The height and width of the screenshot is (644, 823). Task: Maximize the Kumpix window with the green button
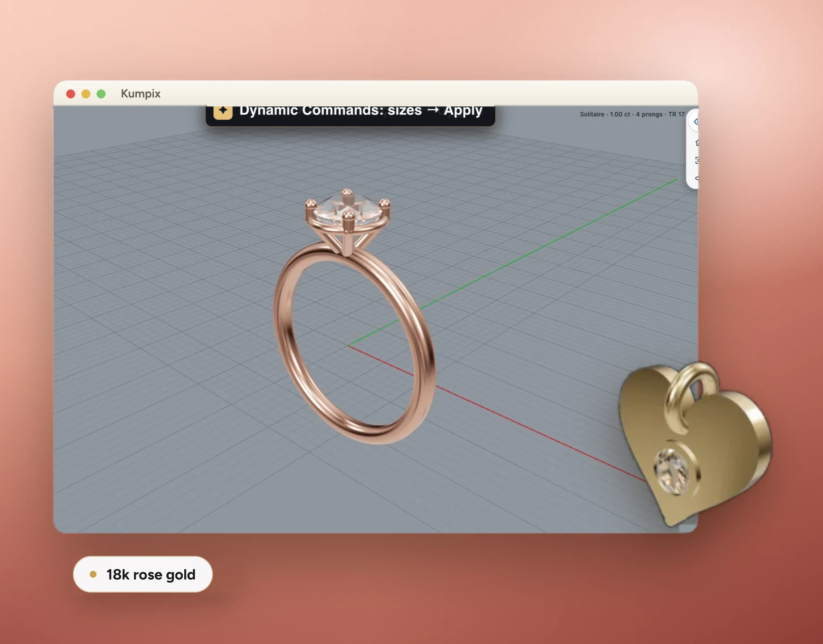pyautogui.click(x=101, y=94)
